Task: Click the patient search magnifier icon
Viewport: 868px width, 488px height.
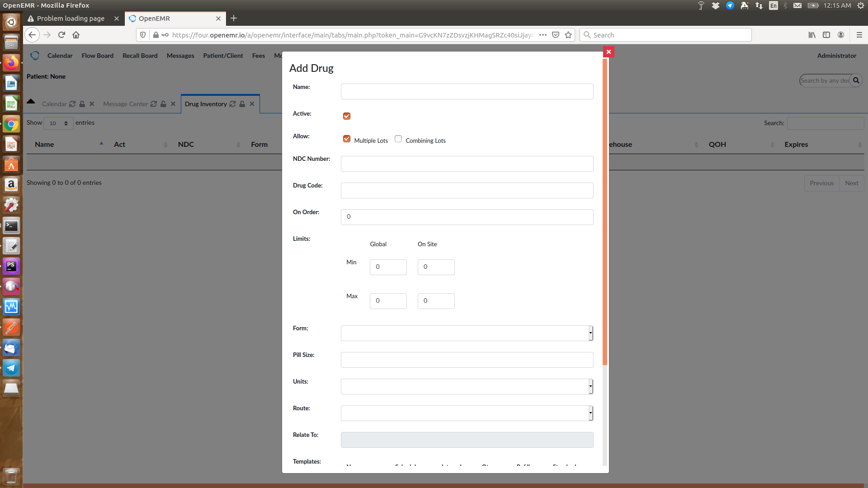Action: [856, 80]
